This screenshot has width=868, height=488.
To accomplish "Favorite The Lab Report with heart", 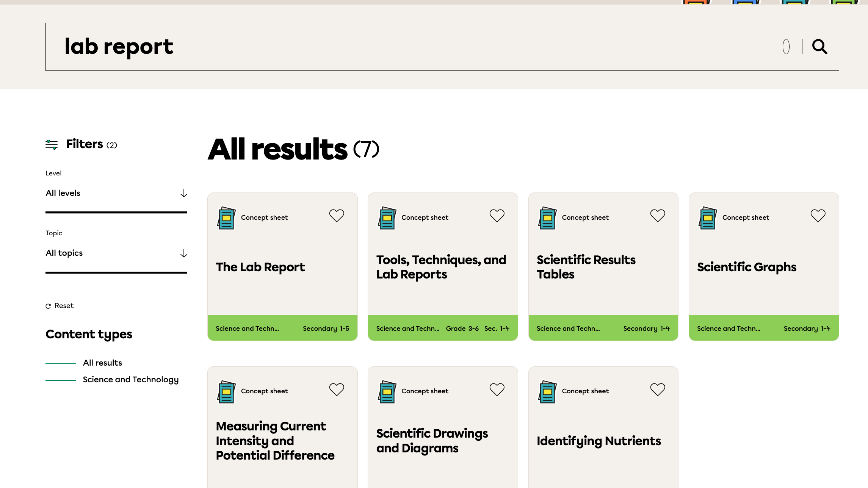I will 337,216.
